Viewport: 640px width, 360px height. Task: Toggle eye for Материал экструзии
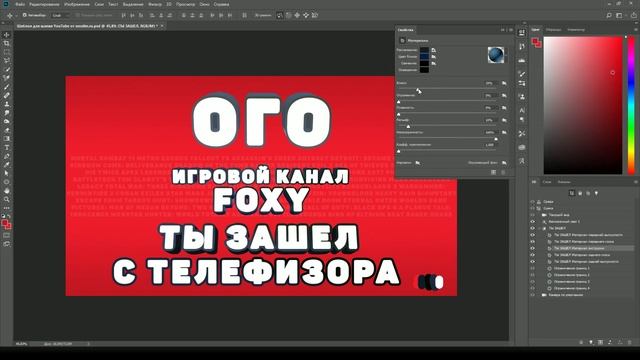532,248
